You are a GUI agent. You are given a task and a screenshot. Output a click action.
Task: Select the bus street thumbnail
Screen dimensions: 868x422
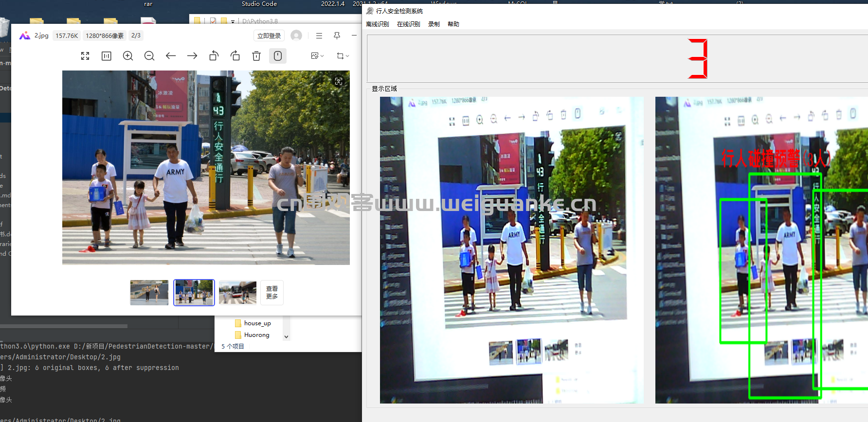click(x=237, y=293)
